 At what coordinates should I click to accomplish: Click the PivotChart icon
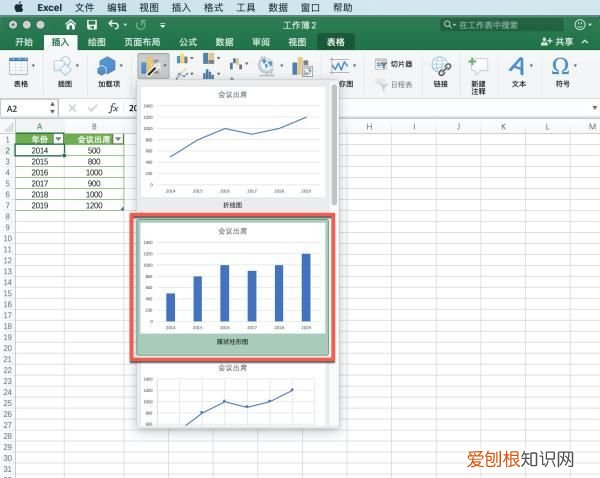[x=302, y=67]
